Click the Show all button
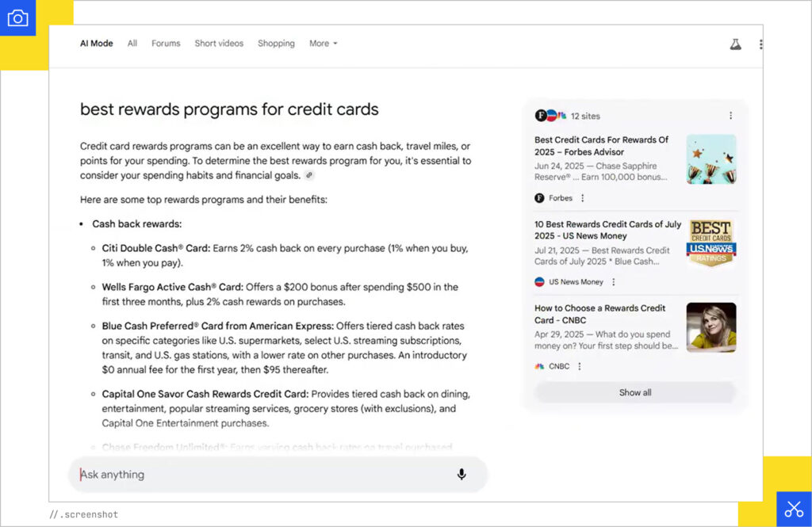This screenshot has height=527, width=812. [x=635, y=391]
